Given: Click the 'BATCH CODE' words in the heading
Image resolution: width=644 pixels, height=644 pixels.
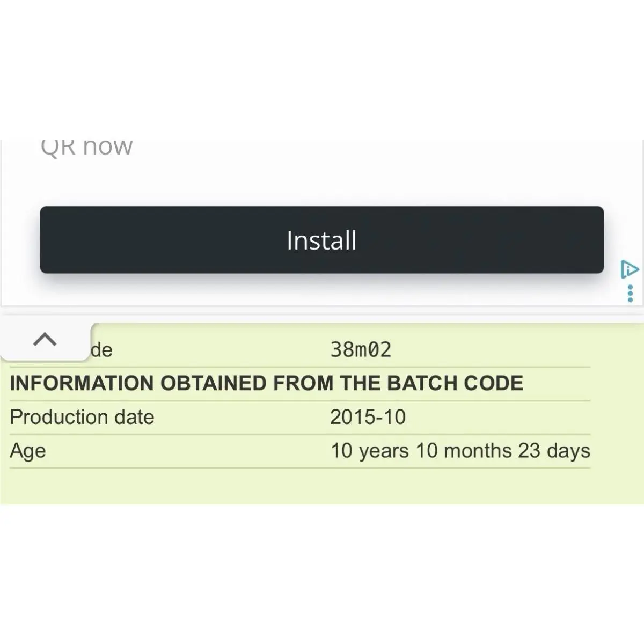Looking at the screenshot, I should pos(455,383).
